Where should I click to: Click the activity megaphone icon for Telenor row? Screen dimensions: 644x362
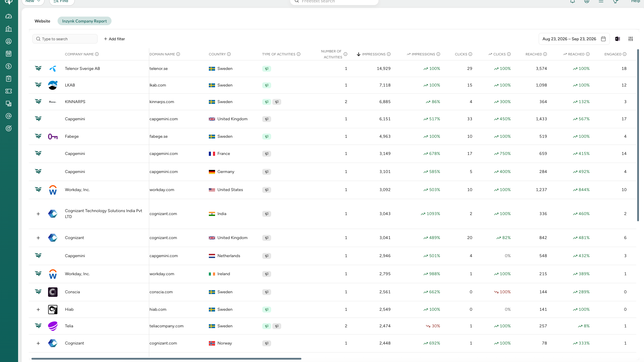click(267, 69)
